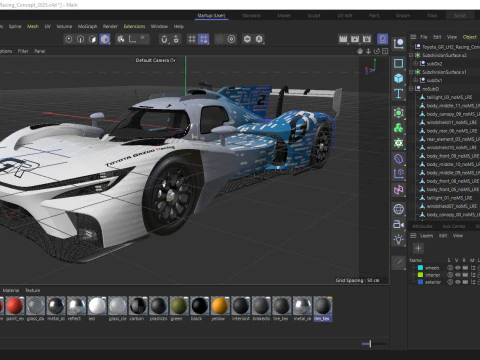Image resolution: width=480 pixels, height=360 pixels.
Task: Toggle visibility eye of exterior layer
Action: click(x=458, y=282)
